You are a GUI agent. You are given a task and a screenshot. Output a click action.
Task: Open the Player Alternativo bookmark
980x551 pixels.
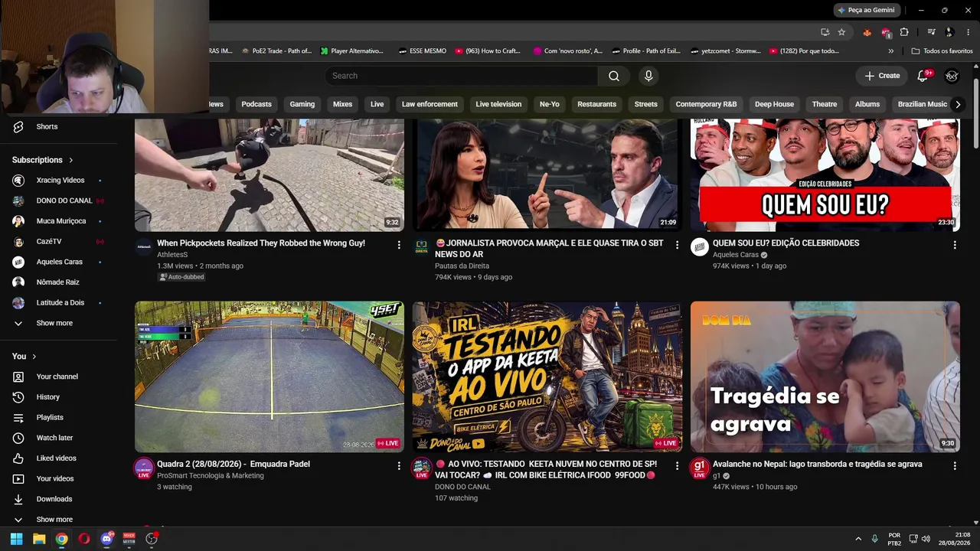tap(352, 51)
